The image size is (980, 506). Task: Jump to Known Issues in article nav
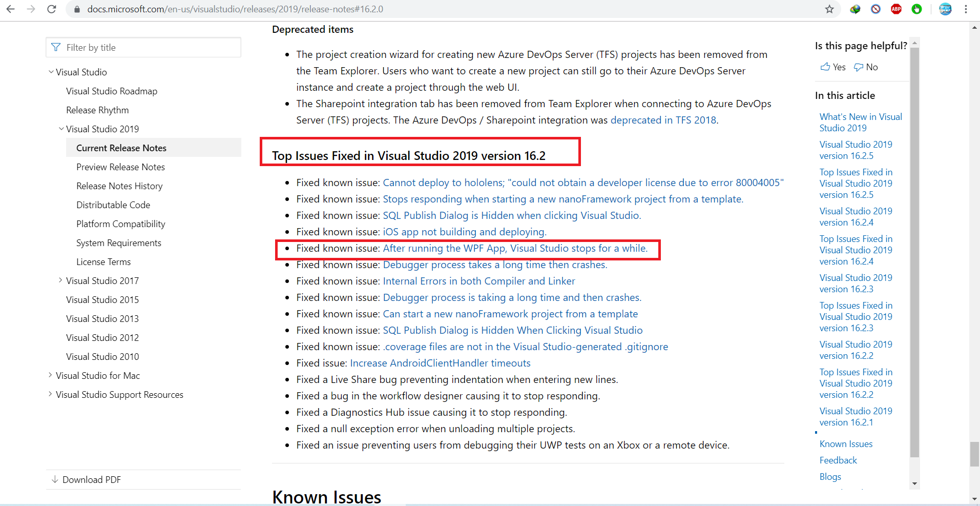[x=846, y=444]
